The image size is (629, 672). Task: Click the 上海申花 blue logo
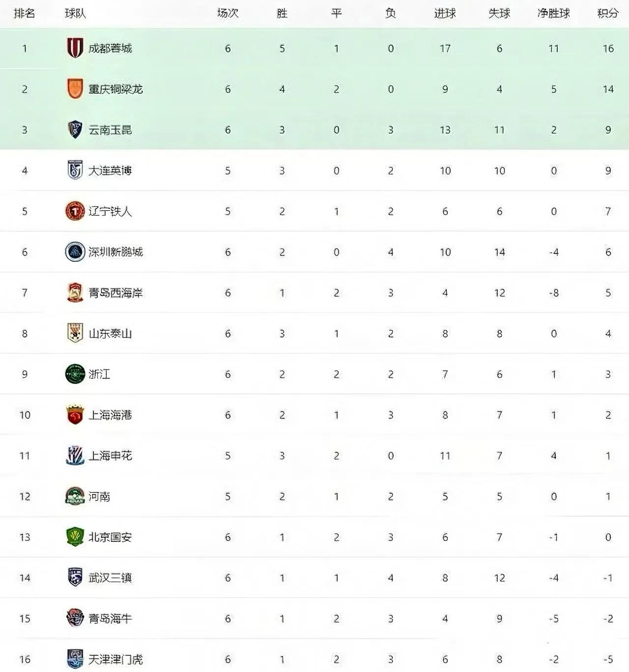75,456
